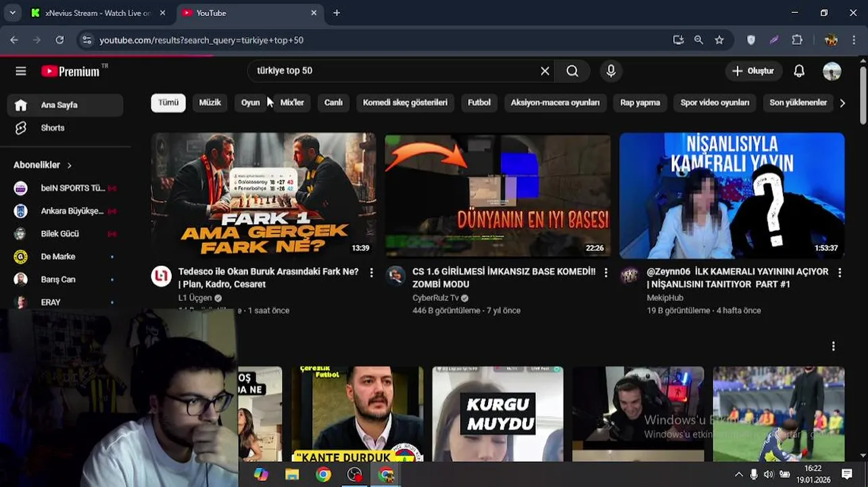This screenshot has width=868, height=487.
Task: Open the Chrome three-dot menu
Action: pos(853,40)
